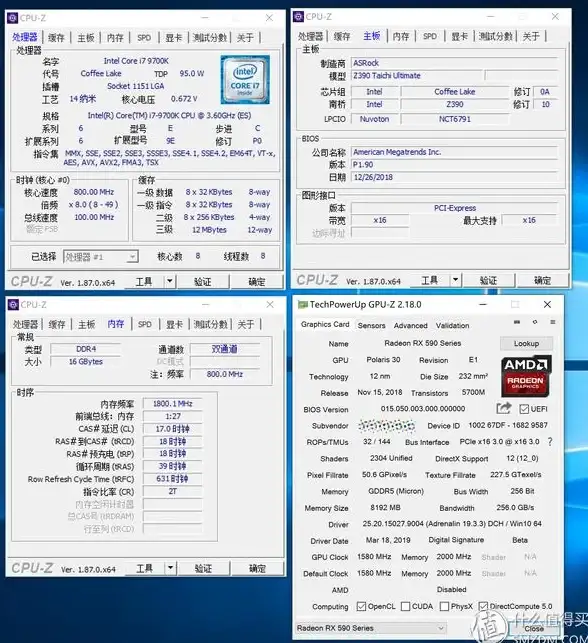Switch to GPU-Z Advanced tab

point(410,326)
